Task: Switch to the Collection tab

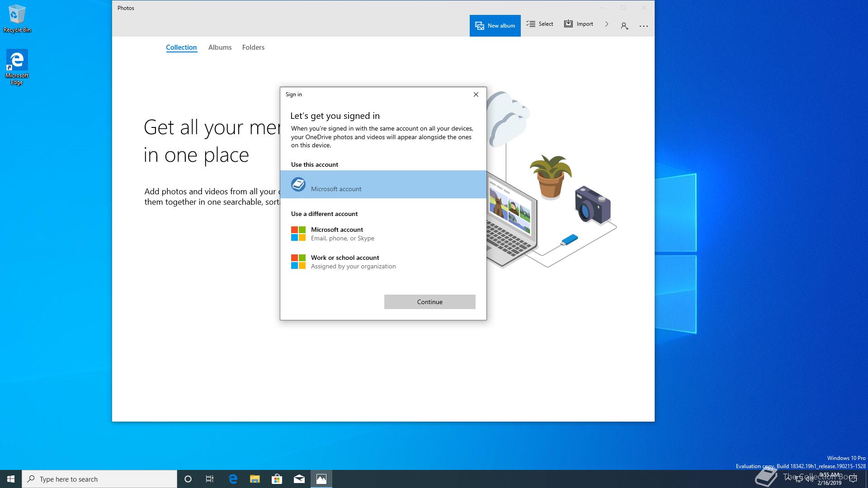Action: point(181,47)
